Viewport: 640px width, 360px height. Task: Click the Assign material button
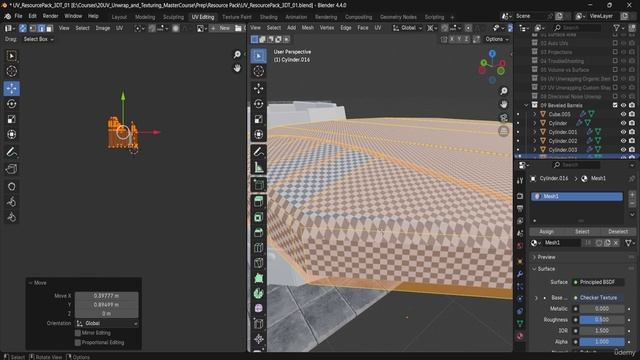coord(546,231)
